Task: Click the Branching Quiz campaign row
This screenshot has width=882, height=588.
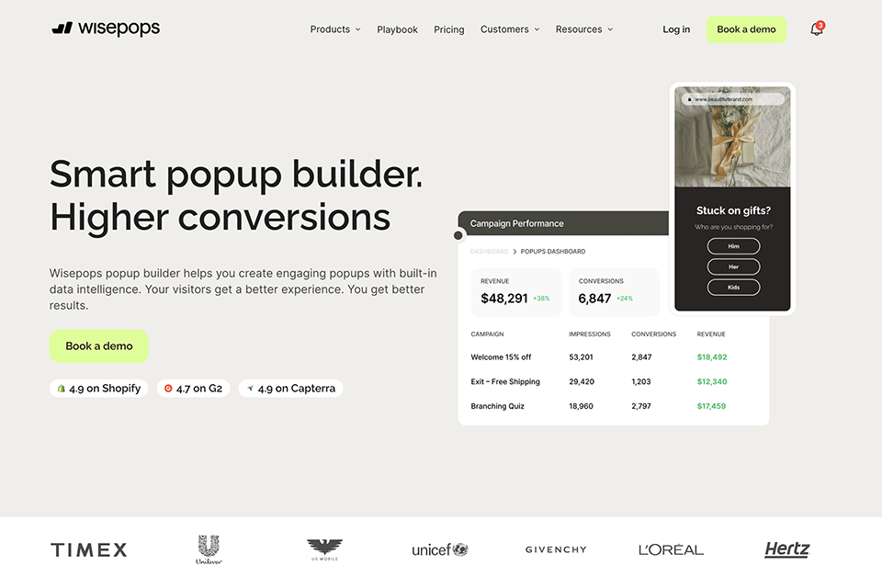Action: coord(614,406)
